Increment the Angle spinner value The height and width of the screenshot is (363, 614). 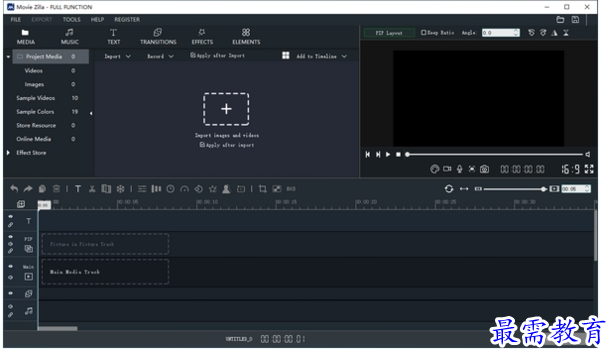pyautogui.click(x=516, y=31)
